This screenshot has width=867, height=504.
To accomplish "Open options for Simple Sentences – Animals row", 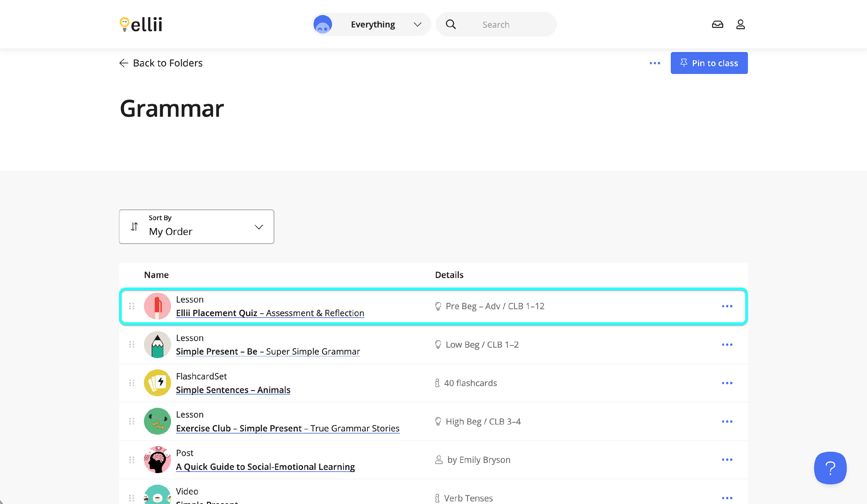I will coord(727,383).
